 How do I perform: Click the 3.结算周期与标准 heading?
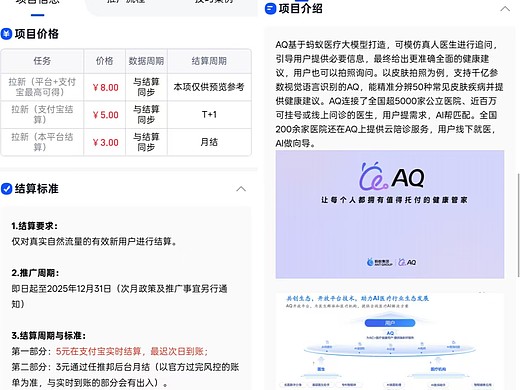click(49, 335)
